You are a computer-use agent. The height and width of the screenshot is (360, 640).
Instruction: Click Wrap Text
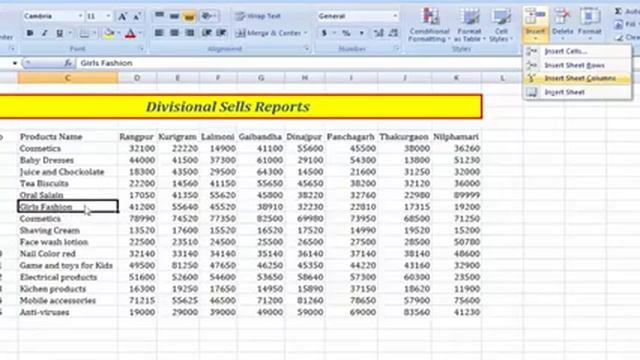tap(258, 16)
